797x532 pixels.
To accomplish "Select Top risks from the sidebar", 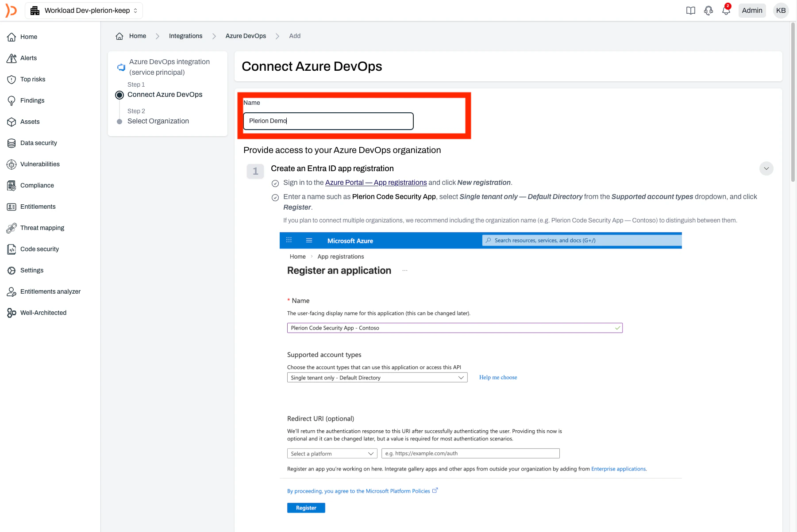I will (32, 79).
